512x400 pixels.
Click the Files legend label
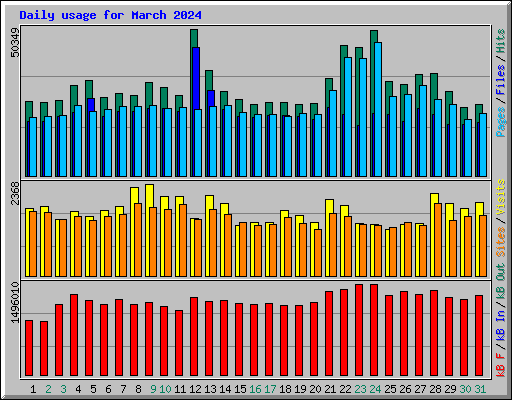click(x=501, y=80)
